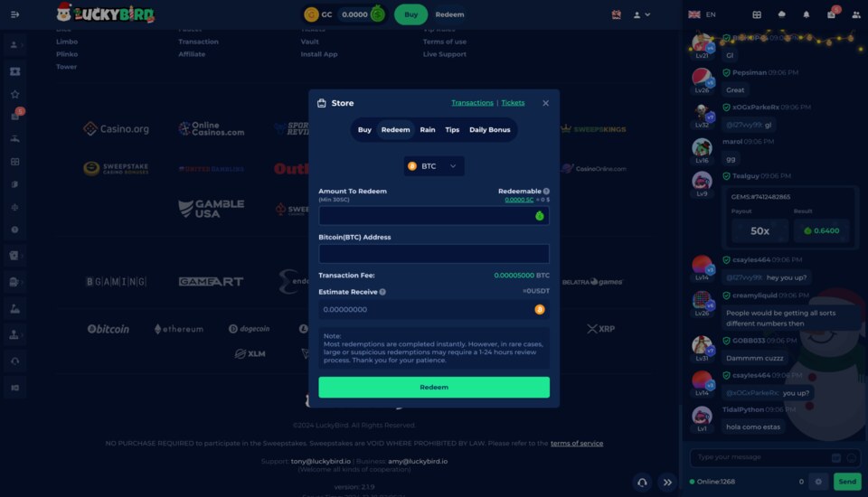Close the Store dialog

coord(545,103)
